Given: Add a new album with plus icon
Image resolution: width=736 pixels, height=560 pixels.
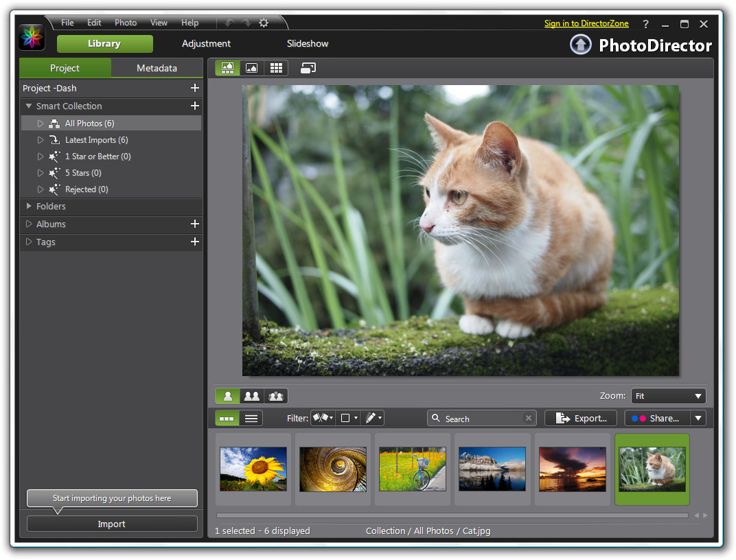Looking at the screenshot, I should 195,224.
